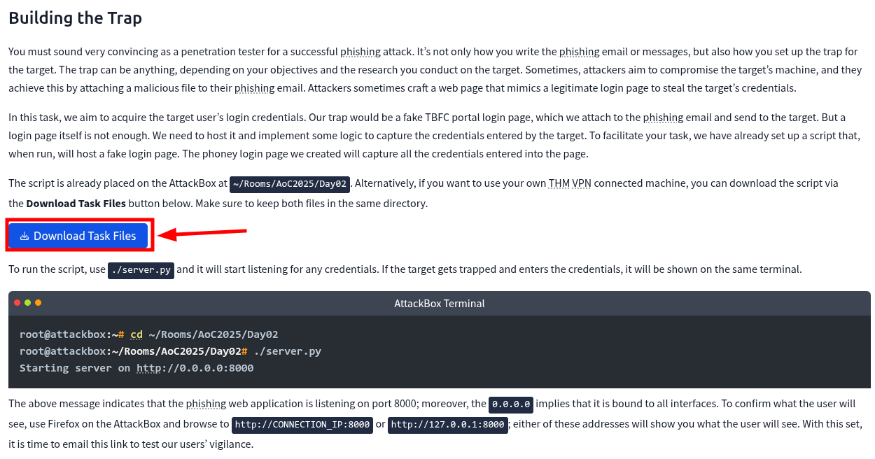Click the Starting server on terminal line
Viewport: 875px width, 459px height.
(x=76, y=368)
